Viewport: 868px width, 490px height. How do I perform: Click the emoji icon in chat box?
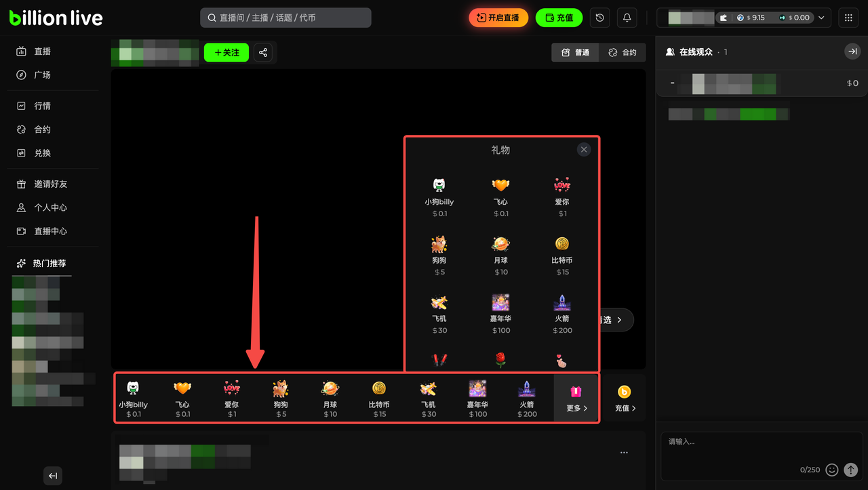coord(831,470)
